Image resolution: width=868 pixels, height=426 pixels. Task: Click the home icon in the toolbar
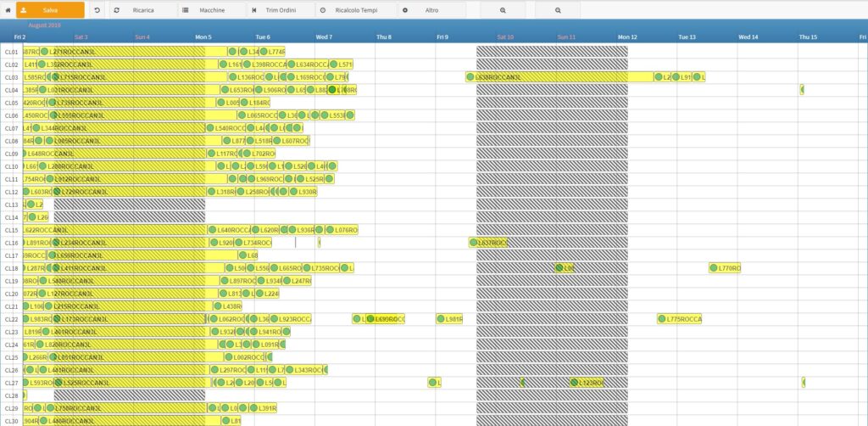tap(8, 9)
